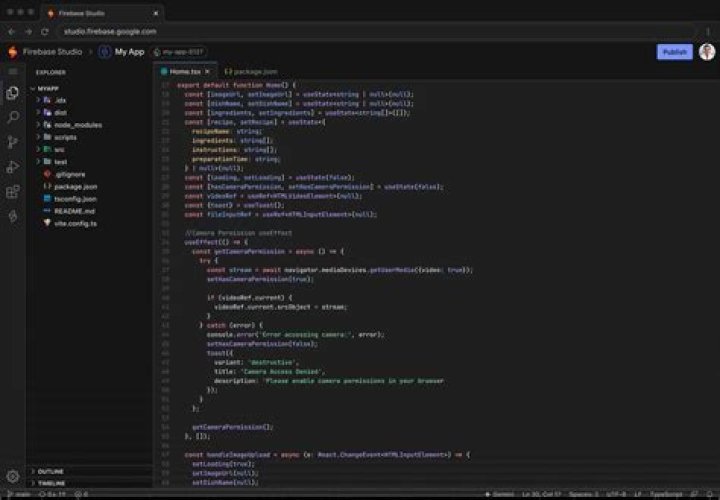Open the Manage settings gear icon
Screen dimensions: 720x500
pyautogui.click(x=13, y=477)
